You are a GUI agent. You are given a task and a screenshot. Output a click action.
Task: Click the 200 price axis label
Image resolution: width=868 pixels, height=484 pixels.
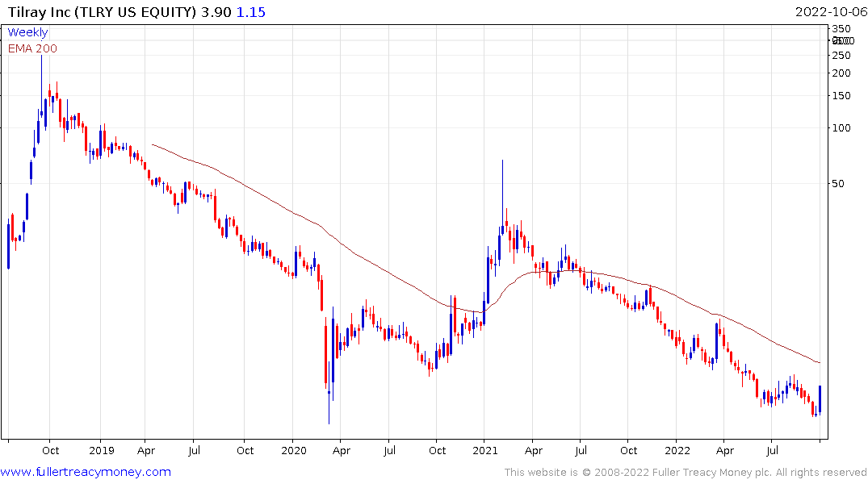click(841, 73)
